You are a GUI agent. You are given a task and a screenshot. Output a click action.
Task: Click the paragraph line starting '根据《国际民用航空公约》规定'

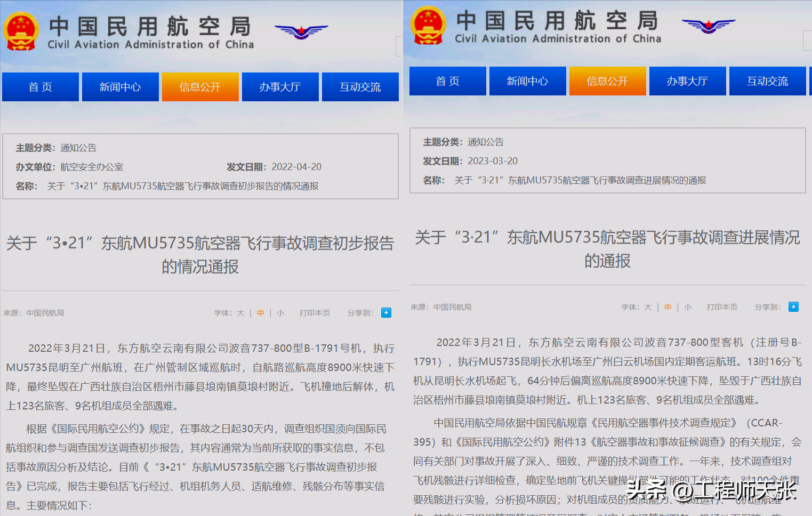point(206,429)
